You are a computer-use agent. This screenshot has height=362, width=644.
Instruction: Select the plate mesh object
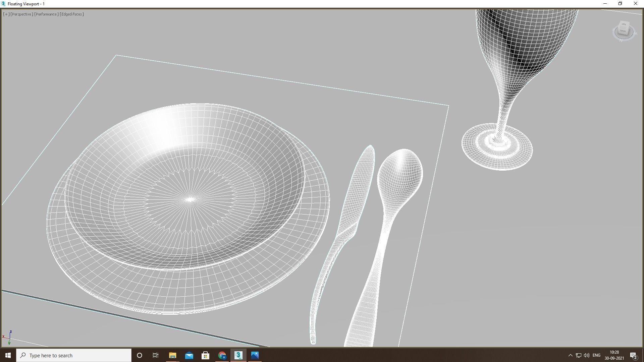(x=188, y=208)
